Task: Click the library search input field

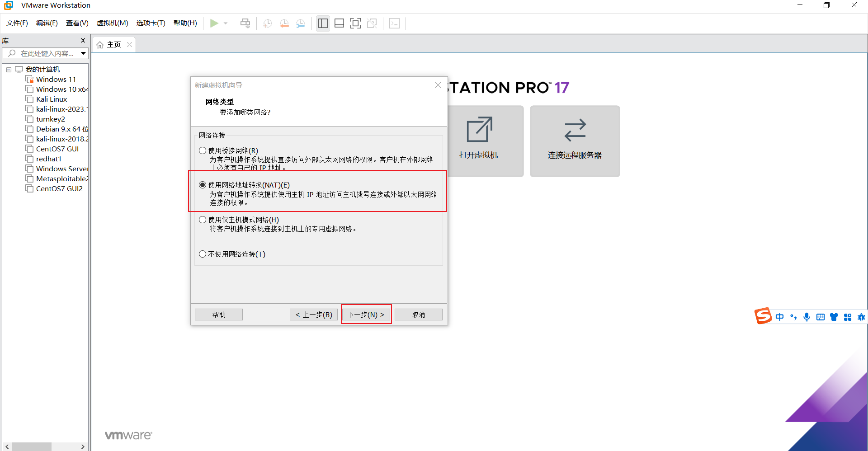Action: pyautogui.click(x=45, y=53)
